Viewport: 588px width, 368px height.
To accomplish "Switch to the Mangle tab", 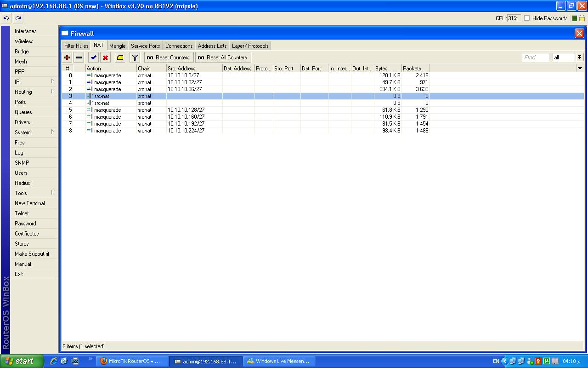I will pyautogui.click(x=118, y=46).
